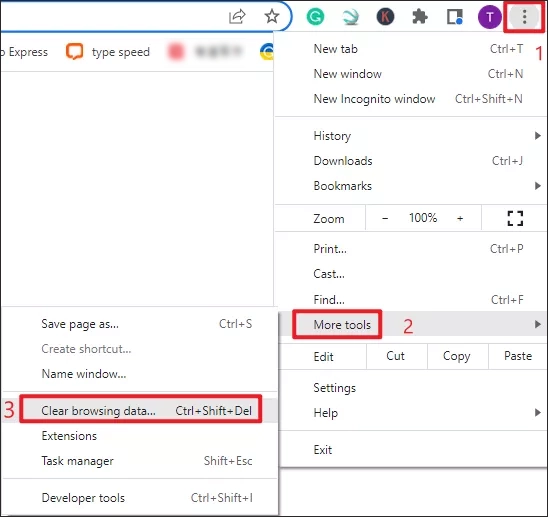The height and width of the screenshot is (517, 548).
Task: Open the Extensions puzzle piece icon
Action: [420, 16]
